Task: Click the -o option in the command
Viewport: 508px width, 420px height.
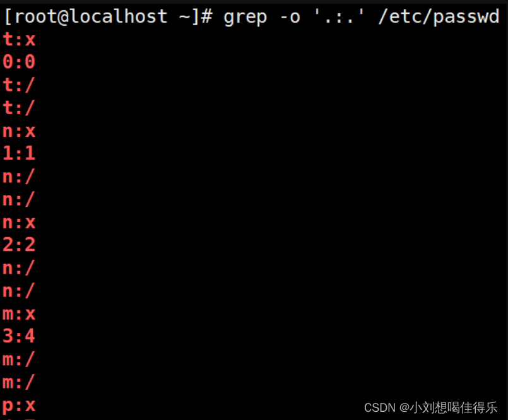Action: 290,17
